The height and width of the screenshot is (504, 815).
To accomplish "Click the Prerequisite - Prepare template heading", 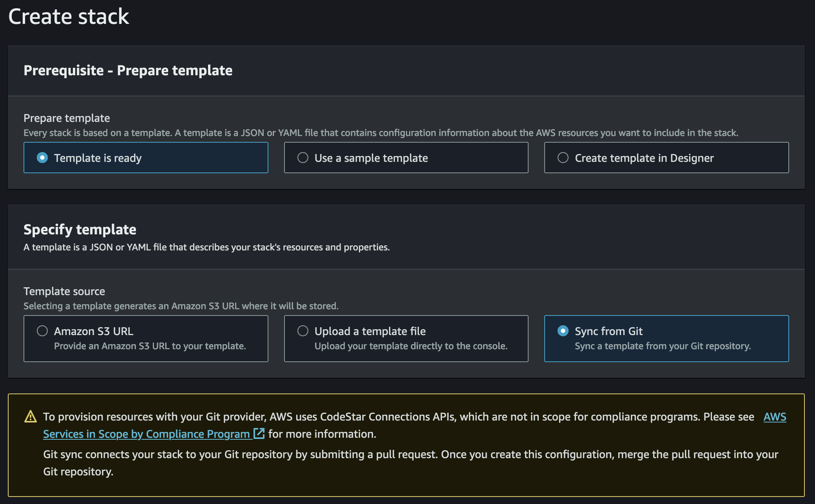I will (x=128, y=71).
